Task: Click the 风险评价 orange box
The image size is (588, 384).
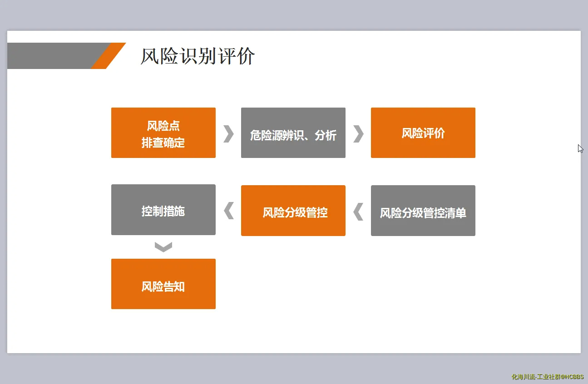Action: 423,133
